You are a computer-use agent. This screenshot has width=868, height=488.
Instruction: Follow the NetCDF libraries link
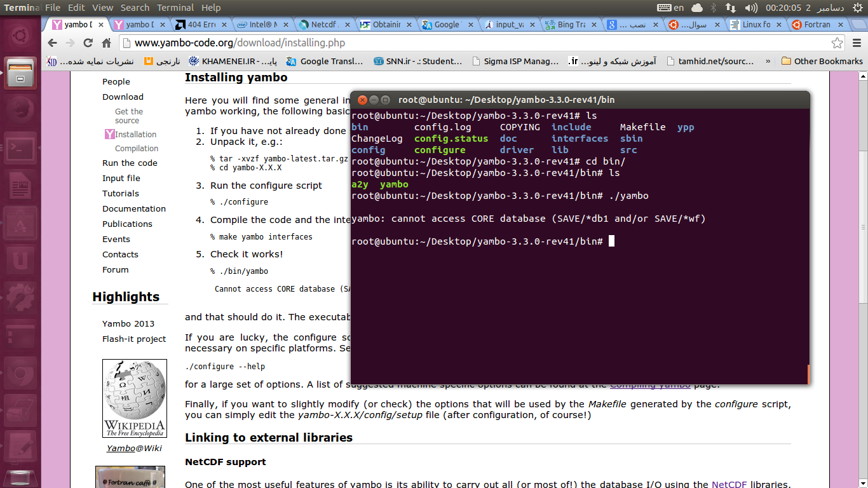729,484
